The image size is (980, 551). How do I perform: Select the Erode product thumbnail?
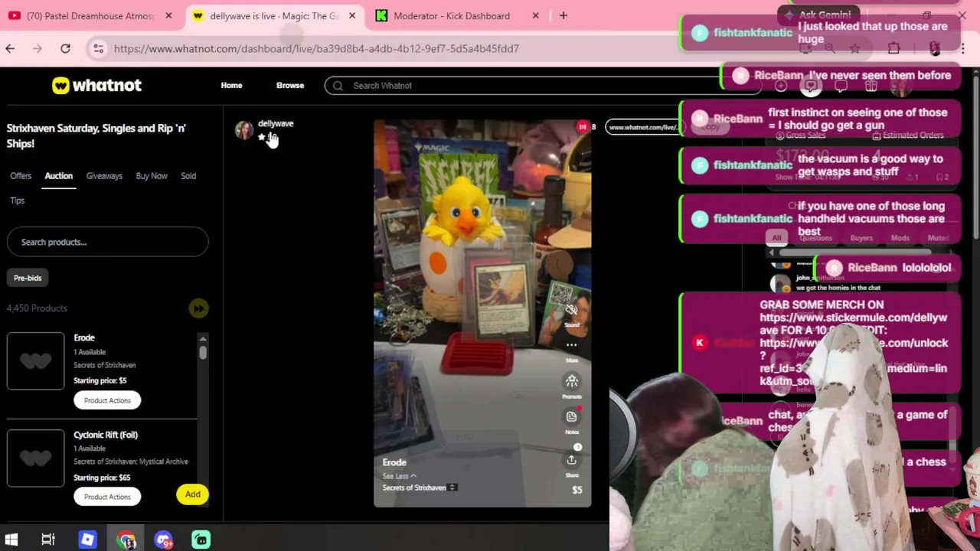[x=35, y=361]
